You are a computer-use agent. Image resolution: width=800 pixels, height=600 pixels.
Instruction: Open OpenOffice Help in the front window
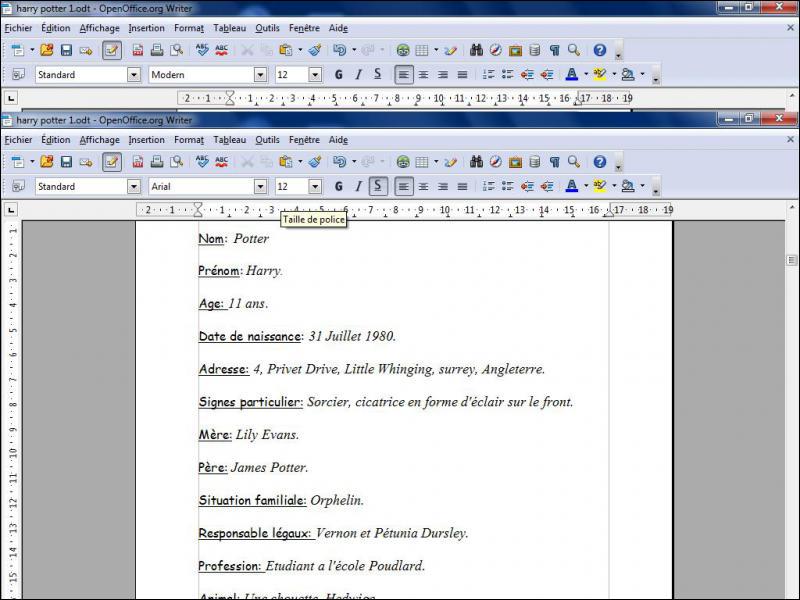[x=600, y=162]
